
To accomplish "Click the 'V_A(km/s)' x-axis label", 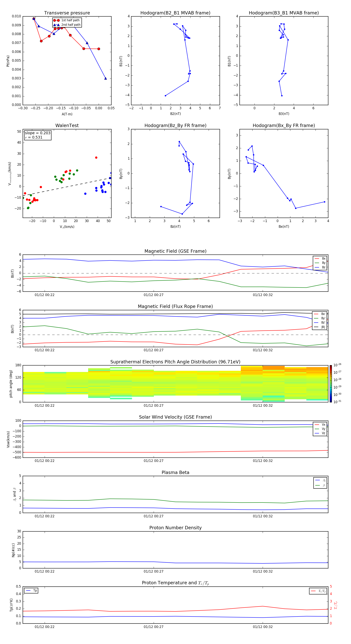I will 67,227.
